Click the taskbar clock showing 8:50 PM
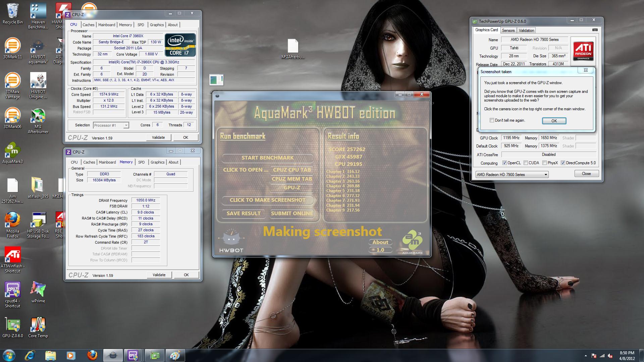This screenshot has height=362, width=644. coord(627,355)
